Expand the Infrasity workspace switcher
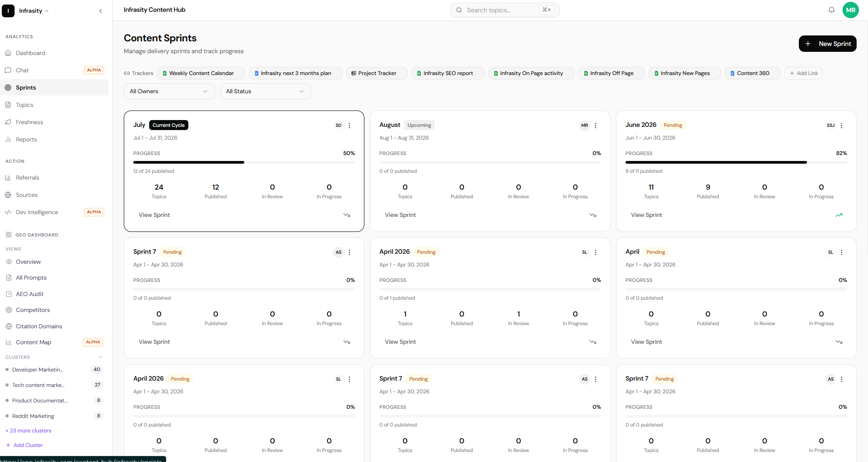This screenshot has height=462, width=868. [x=33, y=11]
